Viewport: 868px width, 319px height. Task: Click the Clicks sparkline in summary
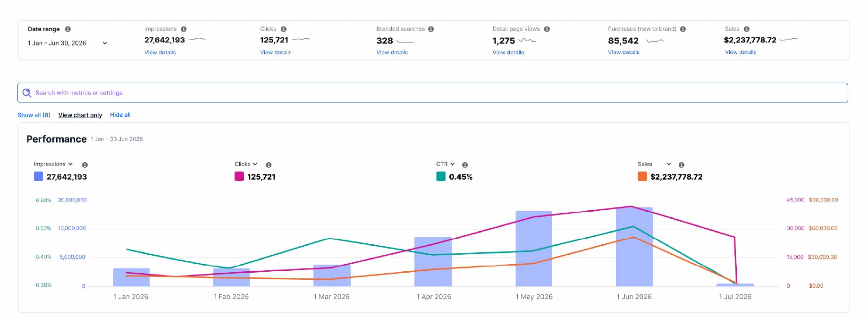[301, 39]
